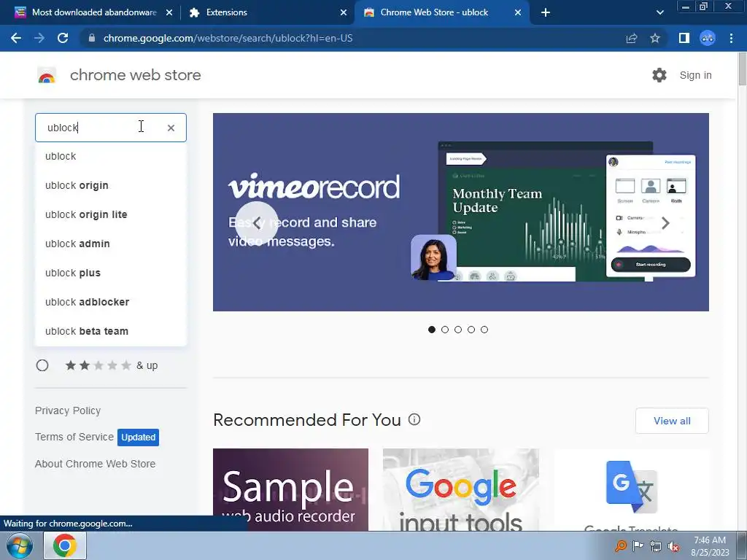The image size is (747, 560).
Task: Open a new browser tab
Action: (546, 12)
